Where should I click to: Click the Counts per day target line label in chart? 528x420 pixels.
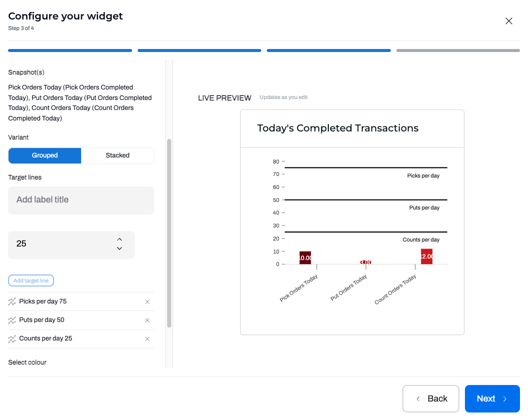click(x=421, y=239)
